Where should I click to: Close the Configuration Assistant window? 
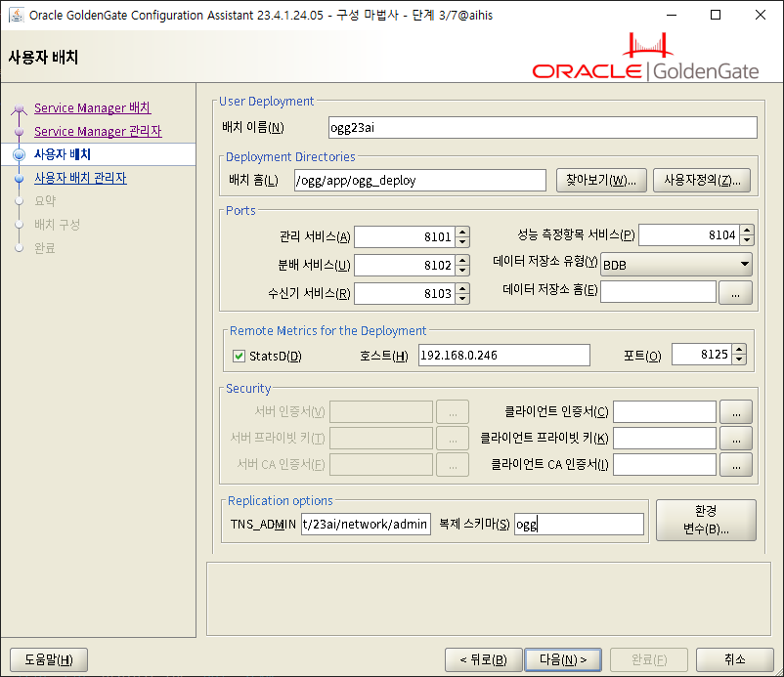[761, 15]
